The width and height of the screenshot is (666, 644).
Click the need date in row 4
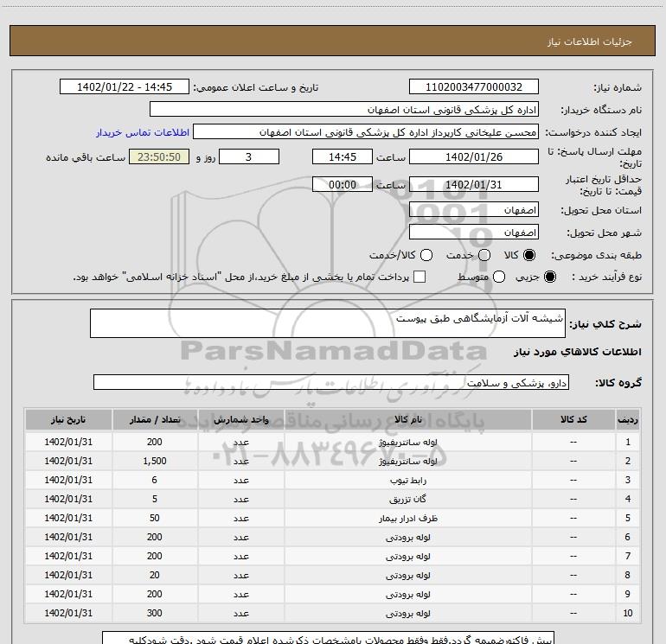68,500
